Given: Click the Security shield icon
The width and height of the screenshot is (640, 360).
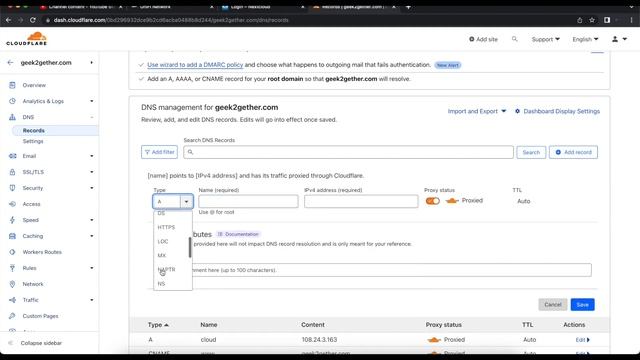Looking at the screenshot, I should click(x=12, y=188).
